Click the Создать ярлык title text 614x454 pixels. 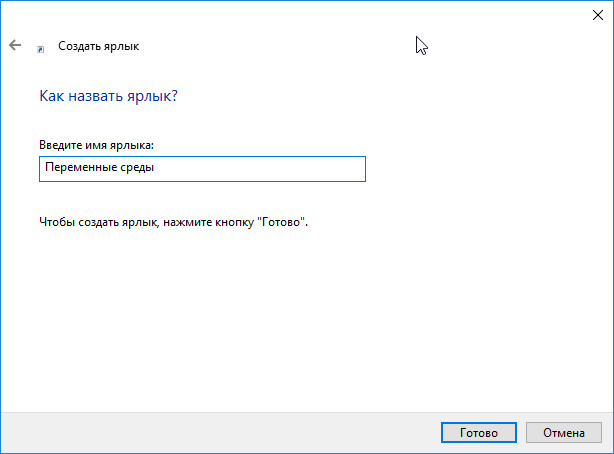tap(99, 46)
